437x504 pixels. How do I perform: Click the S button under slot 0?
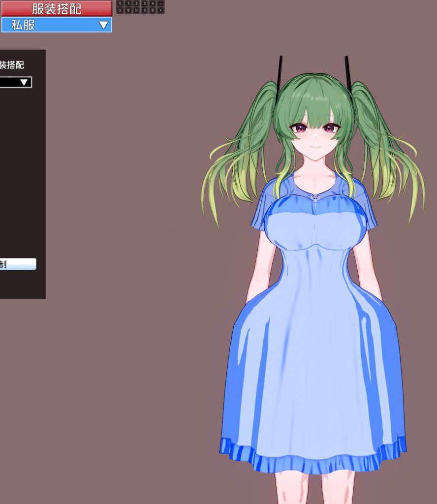pos(120,10)
